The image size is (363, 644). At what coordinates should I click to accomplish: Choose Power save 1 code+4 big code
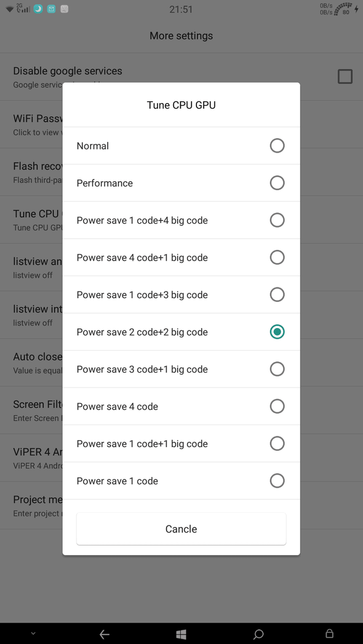tap(181, 220)
